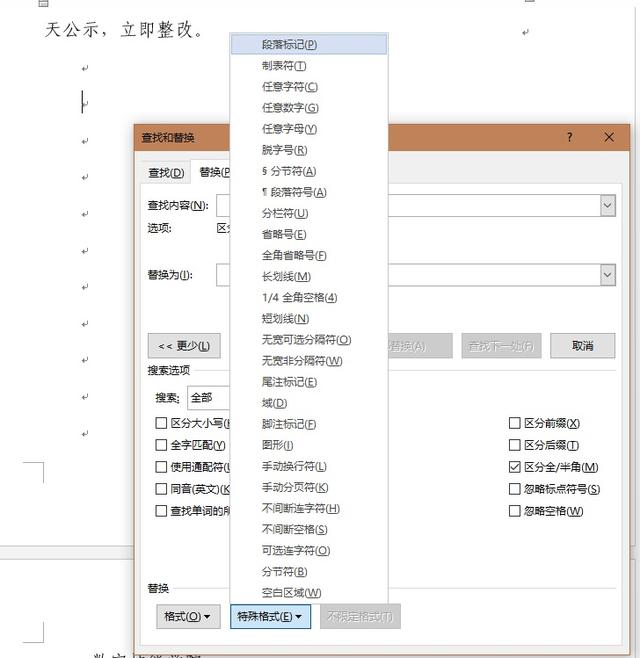Open dialog help question mark icon
Viewport: 640px width, 658px height.
click(x=569, y=137)
